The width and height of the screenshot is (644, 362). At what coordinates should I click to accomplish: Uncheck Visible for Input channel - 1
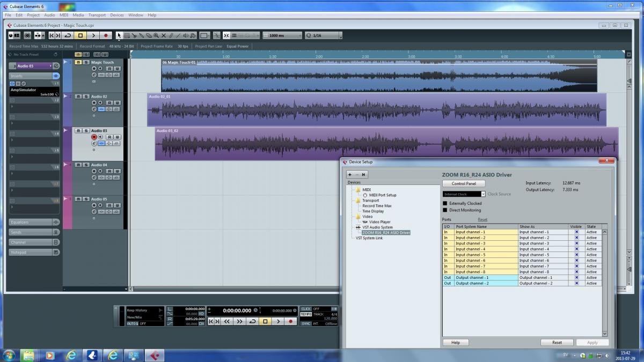(x=576, y=232)
